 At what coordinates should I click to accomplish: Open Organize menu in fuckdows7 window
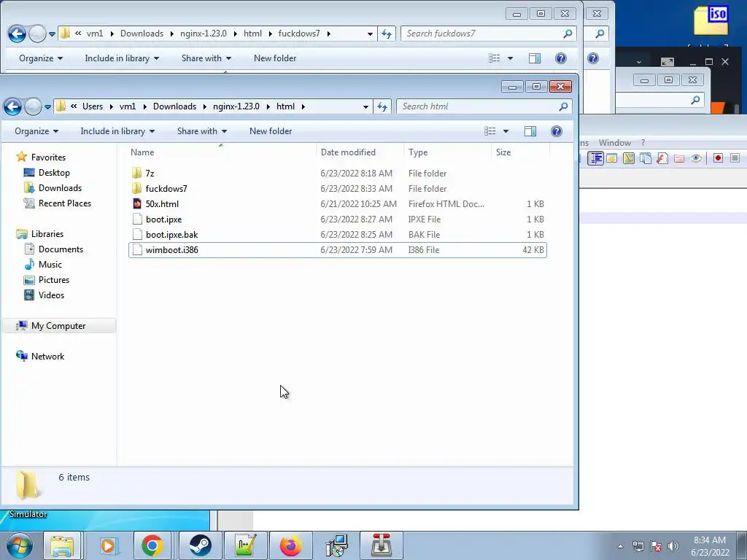pyautogui.click(x=41, y=58)
